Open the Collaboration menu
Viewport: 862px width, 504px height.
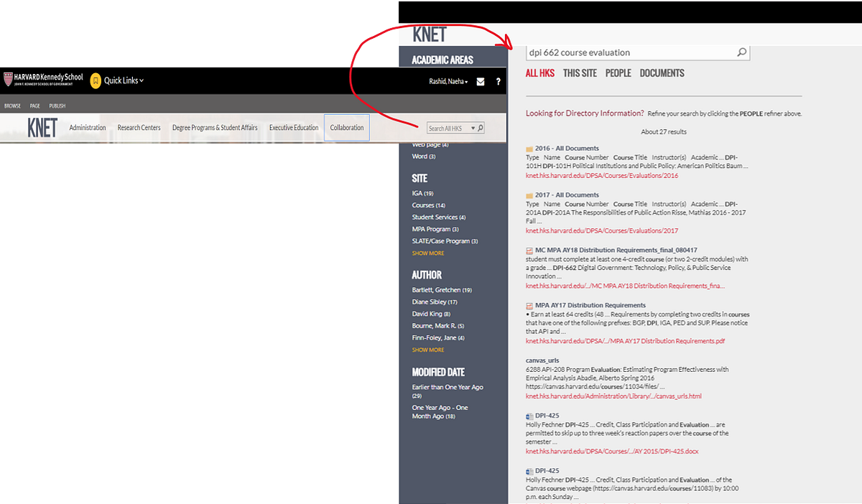pos(347,128)
